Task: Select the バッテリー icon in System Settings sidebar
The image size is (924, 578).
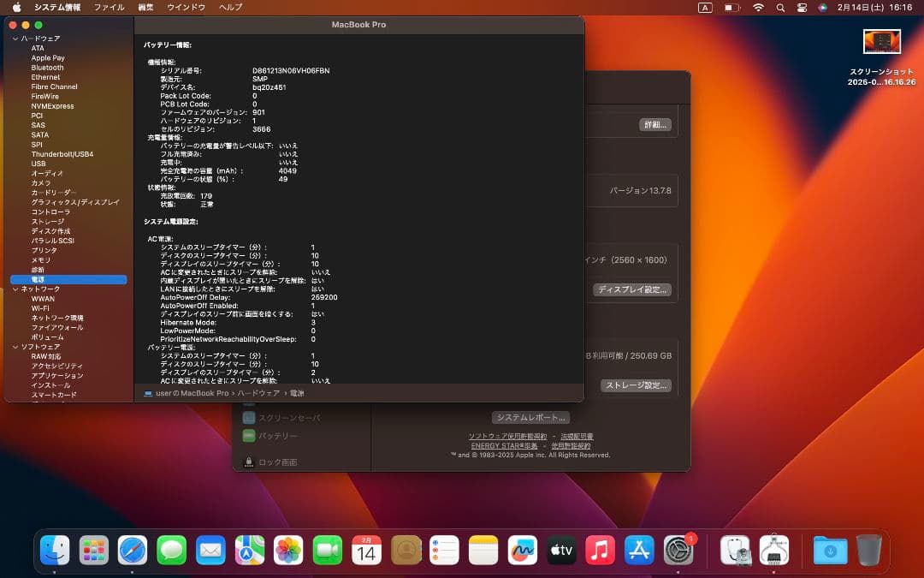Action: [251, 437]
